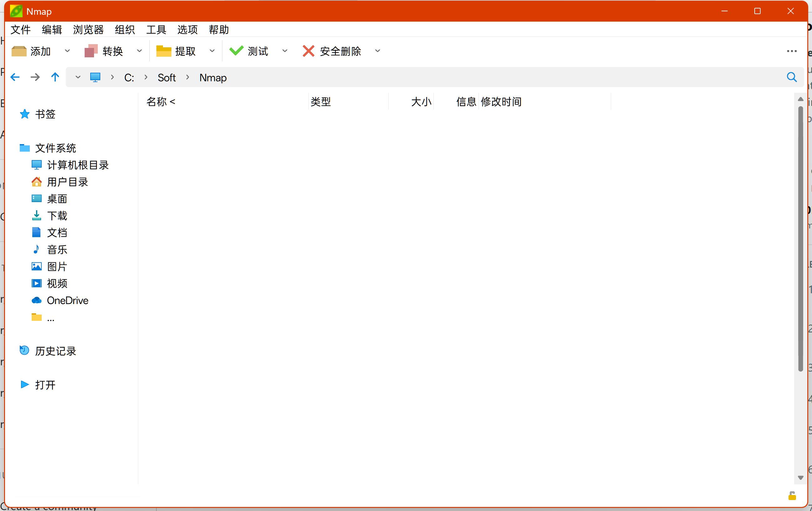The width and height of the screenshot is (812, 511).
Task: Open Pictures (图片) in the sidebar
Action: pos(49,266)
